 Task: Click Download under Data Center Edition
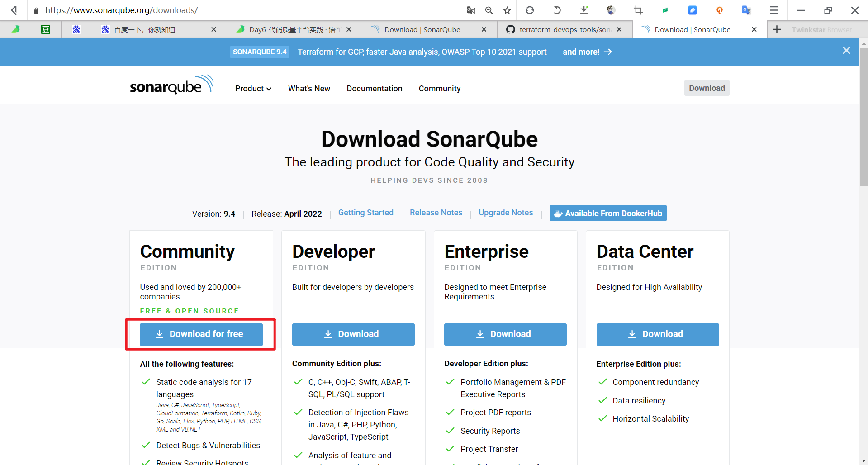tap(658, 334)
